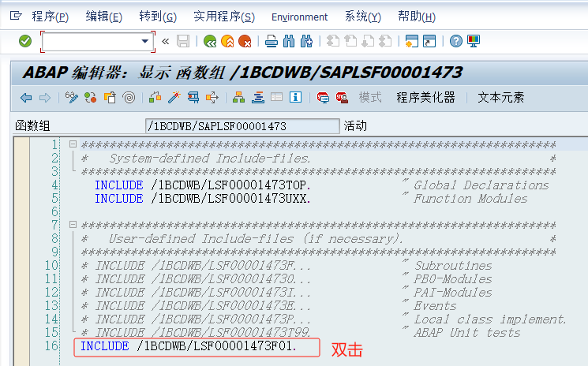Click the line number 10 in gutter

tap(52, 265)
